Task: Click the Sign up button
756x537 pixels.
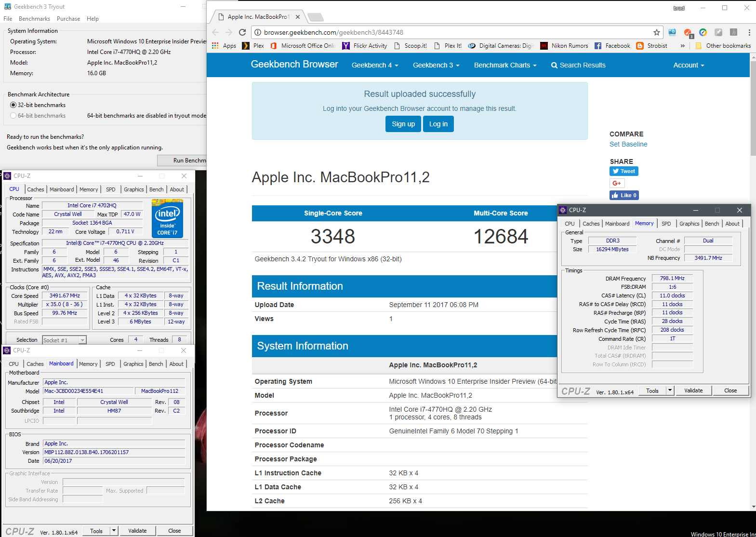Action: [403, 124]
